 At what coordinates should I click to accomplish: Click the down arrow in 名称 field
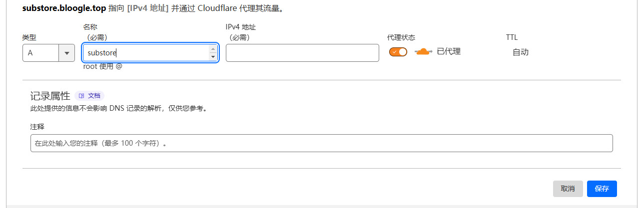213,57
